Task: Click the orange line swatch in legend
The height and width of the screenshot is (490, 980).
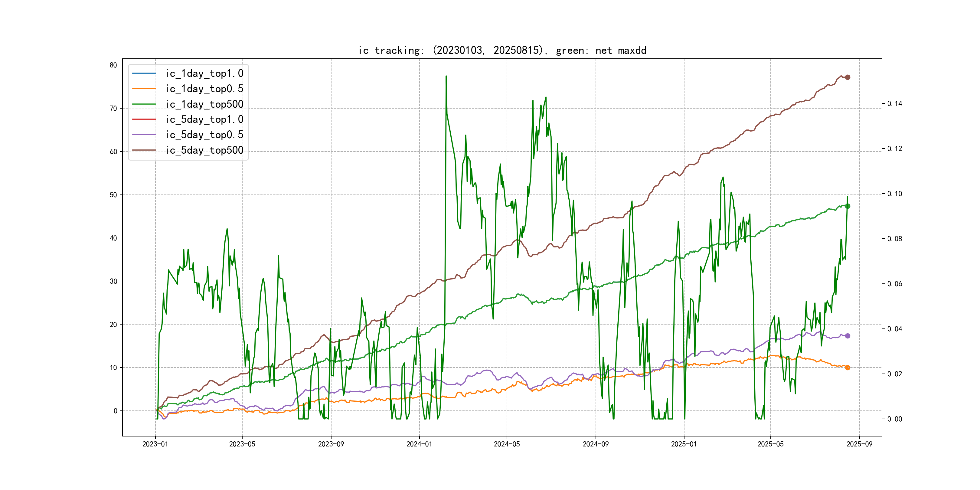Action: pyautogui.click(x=144, y=89)
